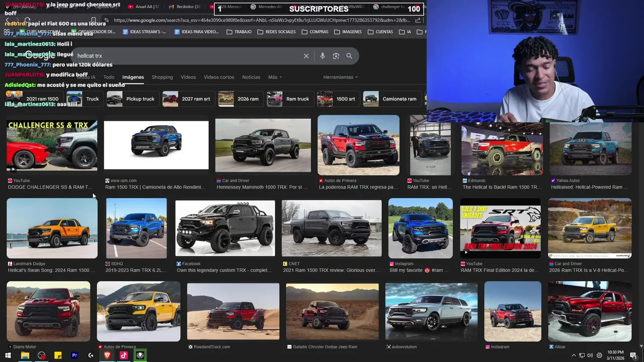Viewport: 644px width, 362px height.
Task: Open the Hennessey Mammoth 1000 TRX image
Action: coord(263,145)
